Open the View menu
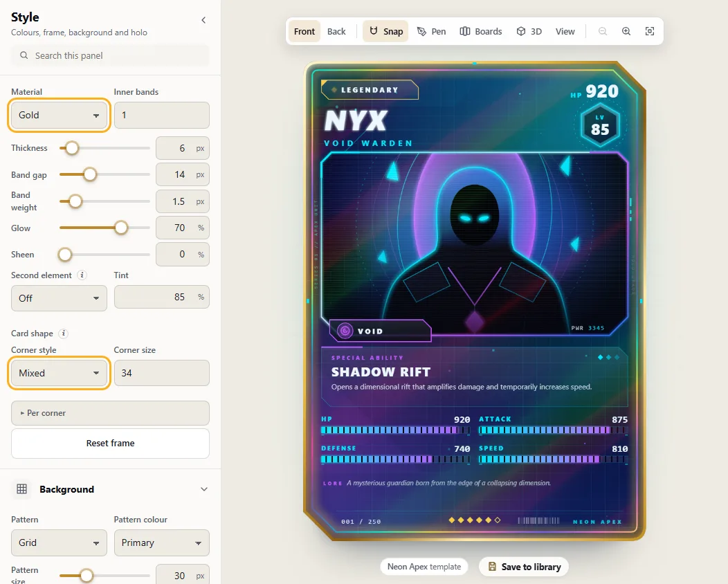Image resolution: width=728 pixels, height=584 pixels. tap(565, 31)
